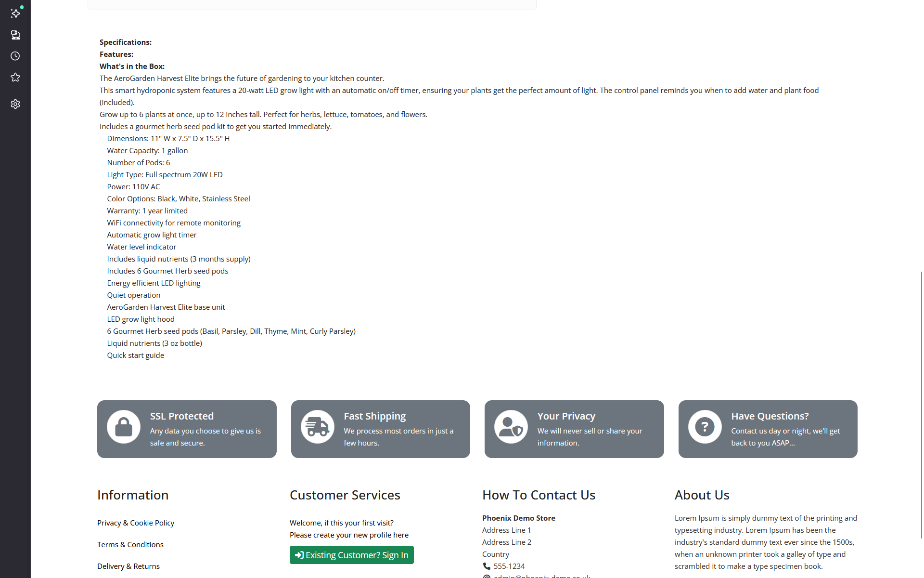
Task: Click the Information footer heading
Action: [133, 495]
